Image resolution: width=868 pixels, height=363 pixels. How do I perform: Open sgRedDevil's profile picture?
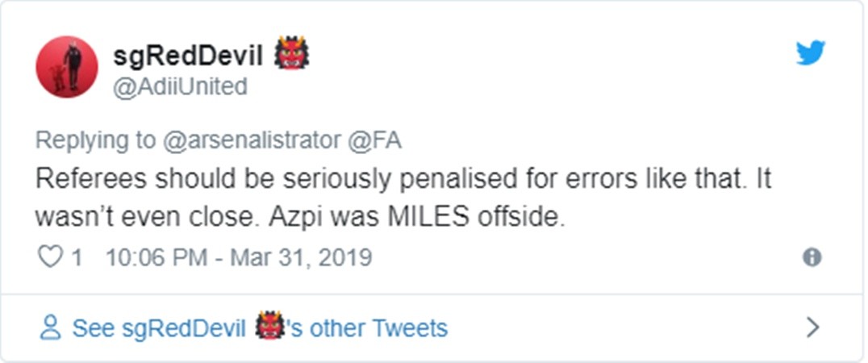coord(66,67)
